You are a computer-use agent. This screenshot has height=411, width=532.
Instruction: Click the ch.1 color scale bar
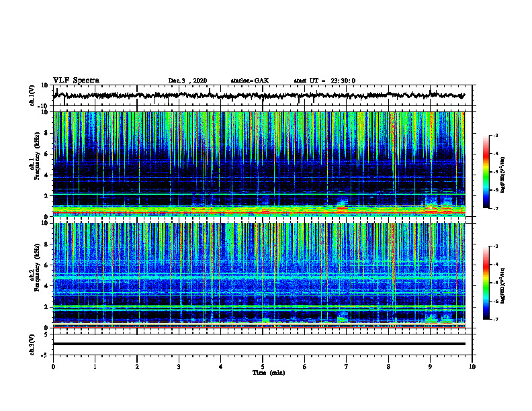486,172
